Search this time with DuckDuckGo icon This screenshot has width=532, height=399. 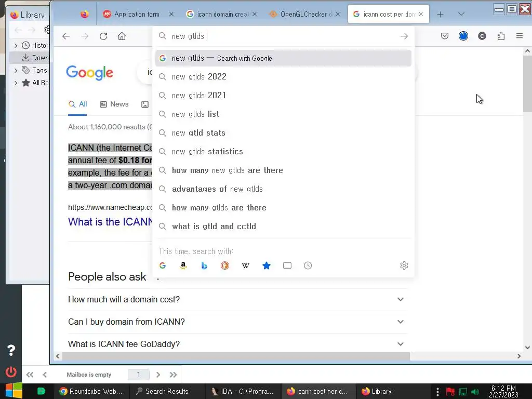point(224,265)
